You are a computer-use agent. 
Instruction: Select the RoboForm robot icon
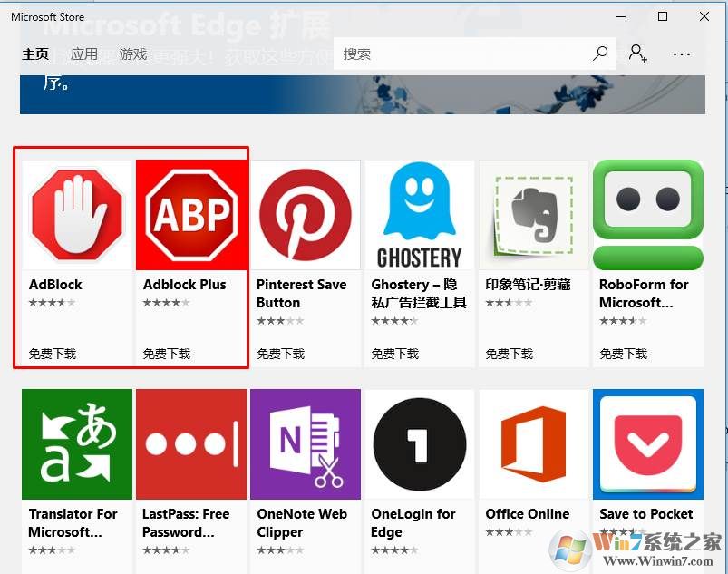(648, 215)
